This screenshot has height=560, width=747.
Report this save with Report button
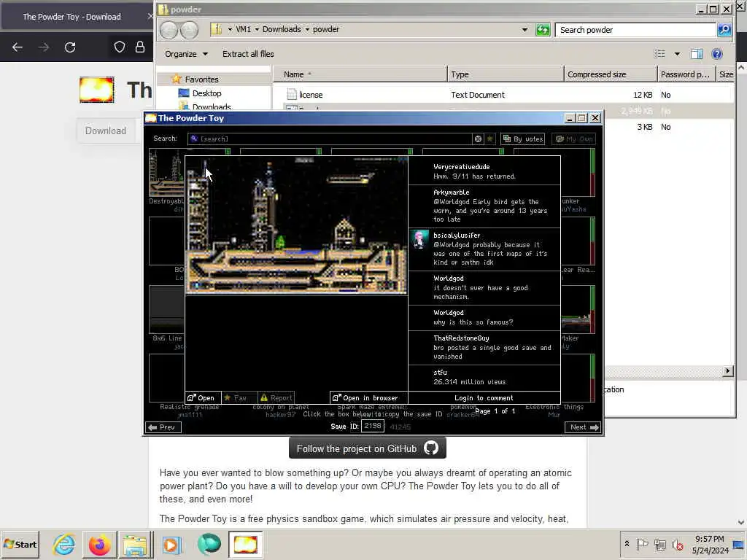276,397
